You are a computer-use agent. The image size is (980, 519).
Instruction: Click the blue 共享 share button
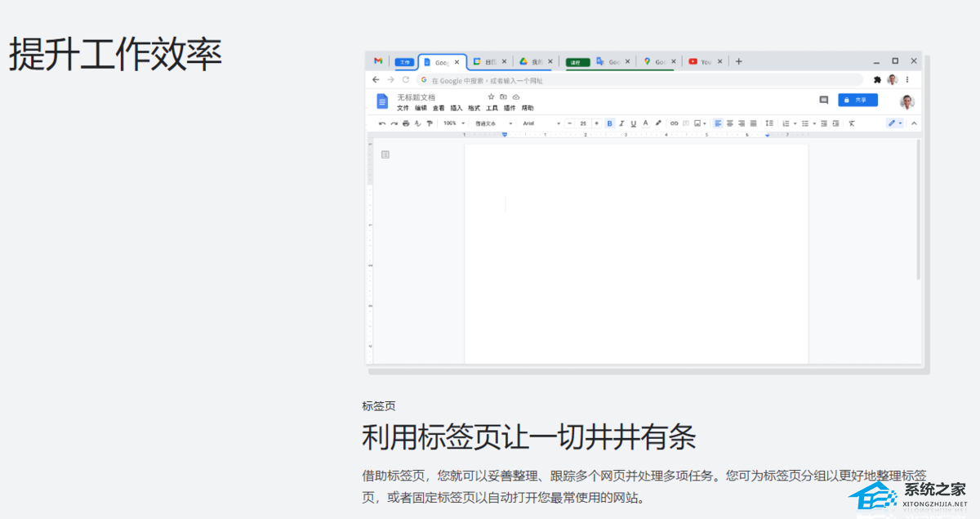(x=857, y=100)
